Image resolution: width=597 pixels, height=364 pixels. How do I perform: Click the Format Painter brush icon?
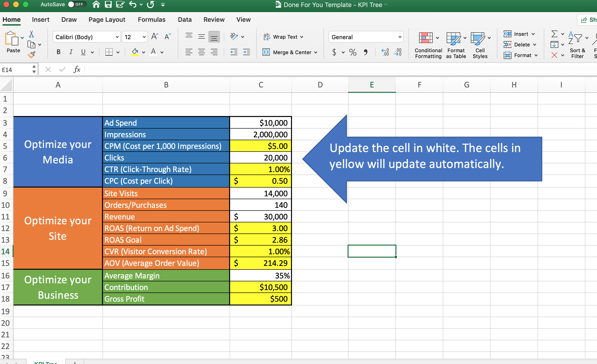(31, 55)
